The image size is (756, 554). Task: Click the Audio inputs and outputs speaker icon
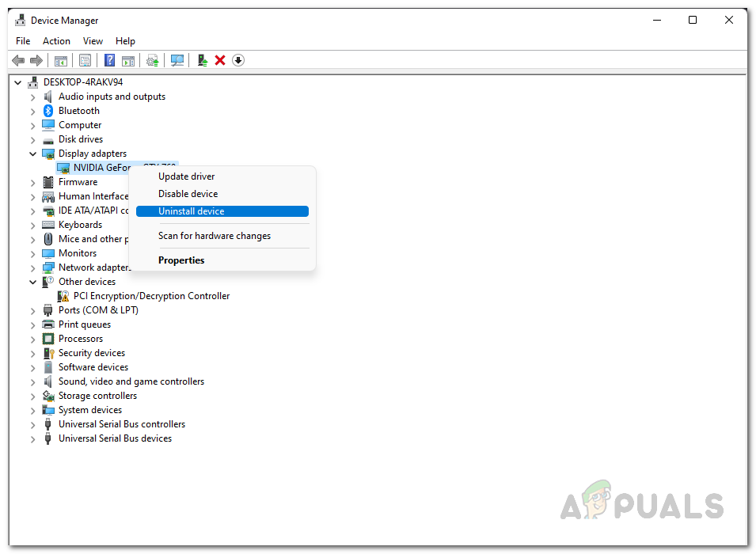[x=48, y=97]
